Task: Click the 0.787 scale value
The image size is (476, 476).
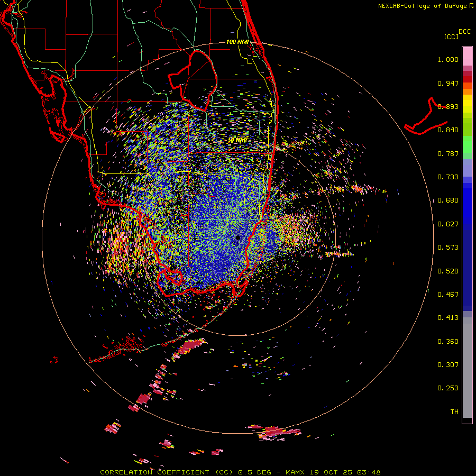Action: (448, 153)
